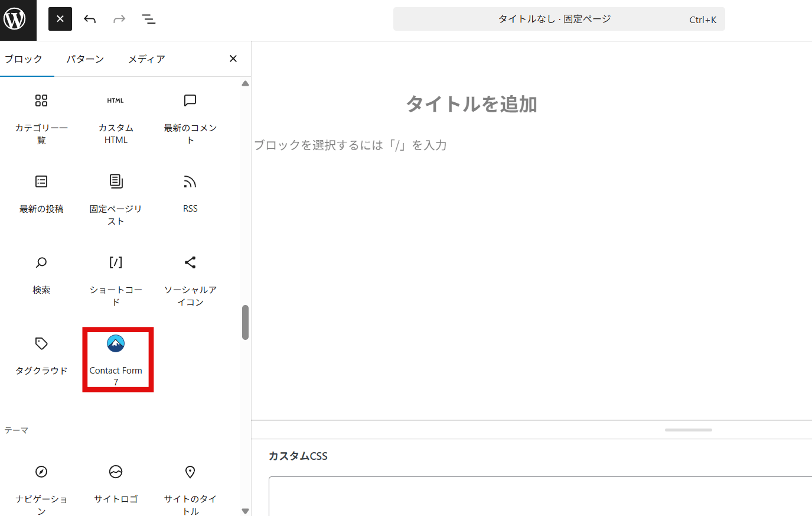Close the block inserter panel
The image size is (812, 516).
coord(233,59)
